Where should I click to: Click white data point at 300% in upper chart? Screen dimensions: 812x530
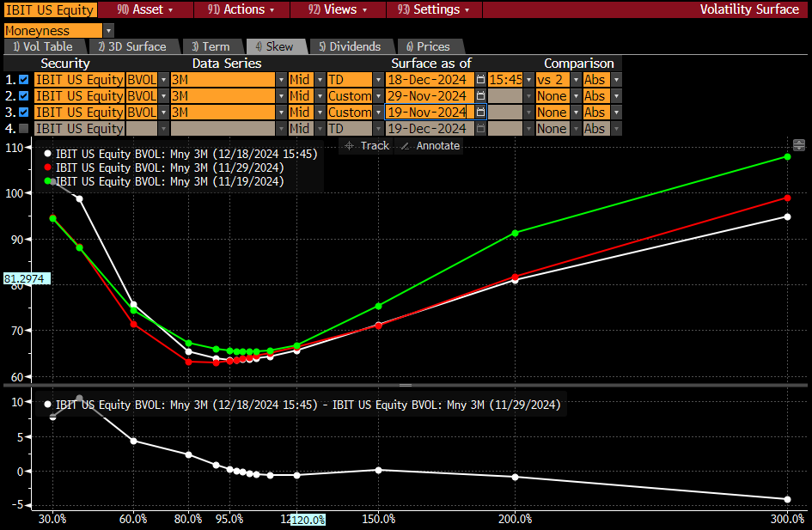click(788, 216)
